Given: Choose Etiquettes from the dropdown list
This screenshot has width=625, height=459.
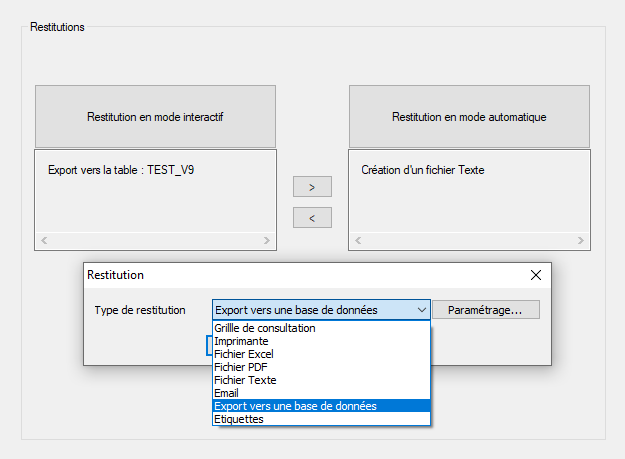Looking at the screenshot, I should pyautogui.click(x=240, y=419).
